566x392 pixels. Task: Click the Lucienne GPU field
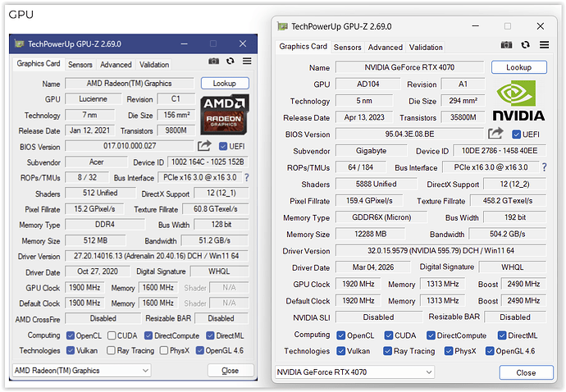tap(94, 99)
